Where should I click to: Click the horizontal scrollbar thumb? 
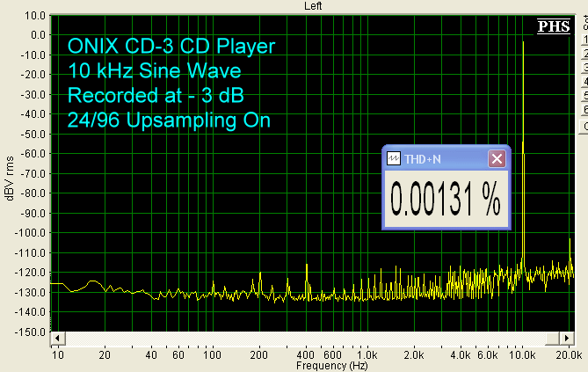pos(552,339)
